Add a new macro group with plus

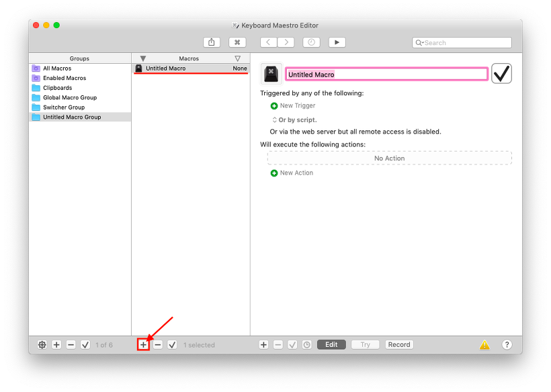(x=56, y=345)
